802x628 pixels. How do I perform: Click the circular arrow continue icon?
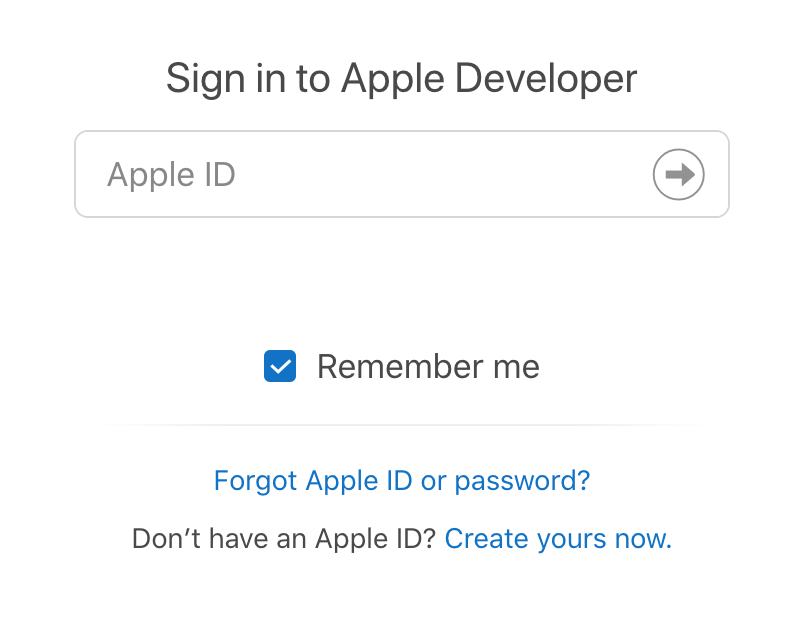pos(678,174)
